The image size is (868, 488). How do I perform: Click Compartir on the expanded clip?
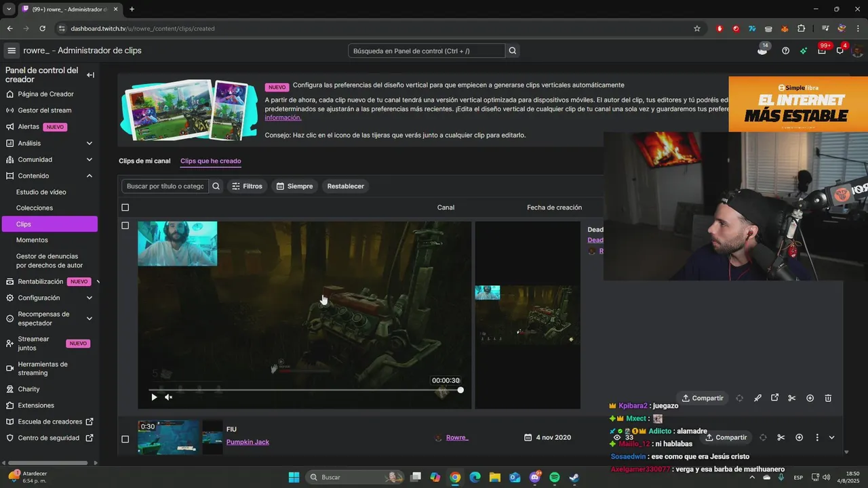click(x=703, y=399)
